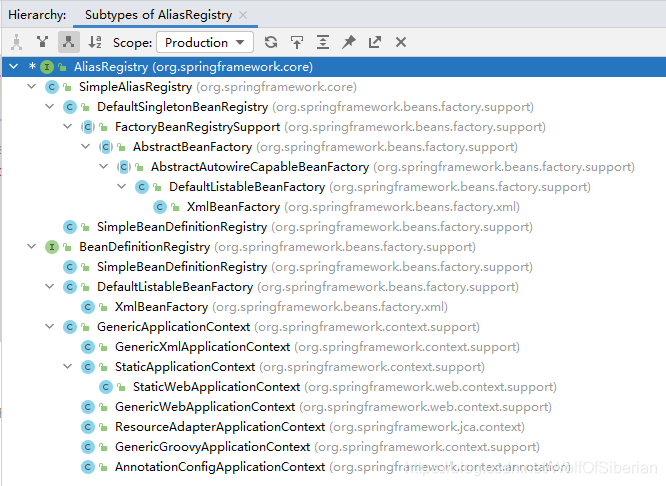Click the GenericXmlApplicationContext class icon
The width and height of the screenshot is (666, 486).
click(x=87, y=347)
